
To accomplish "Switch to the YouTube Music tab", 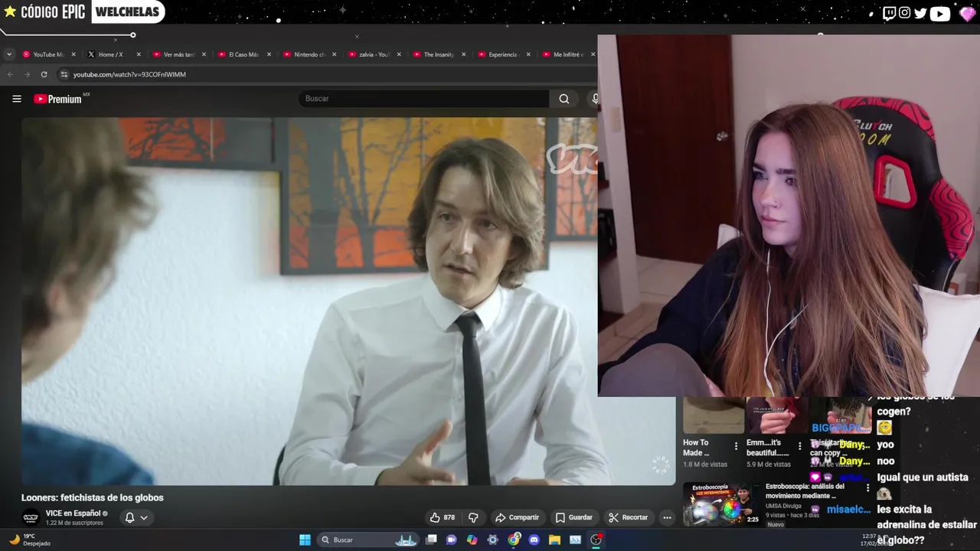I will click(x=48, y=54).
